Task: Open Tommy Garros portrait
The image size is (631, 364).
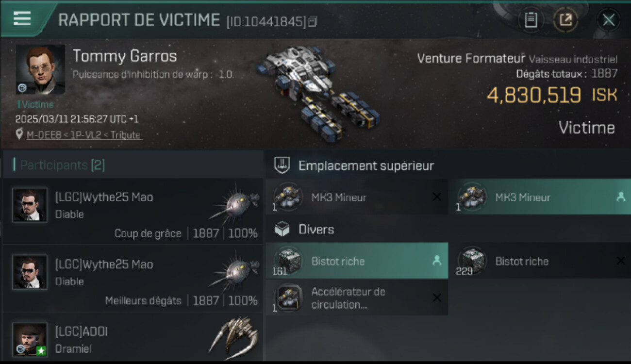Action: click(x=40, y=70)
